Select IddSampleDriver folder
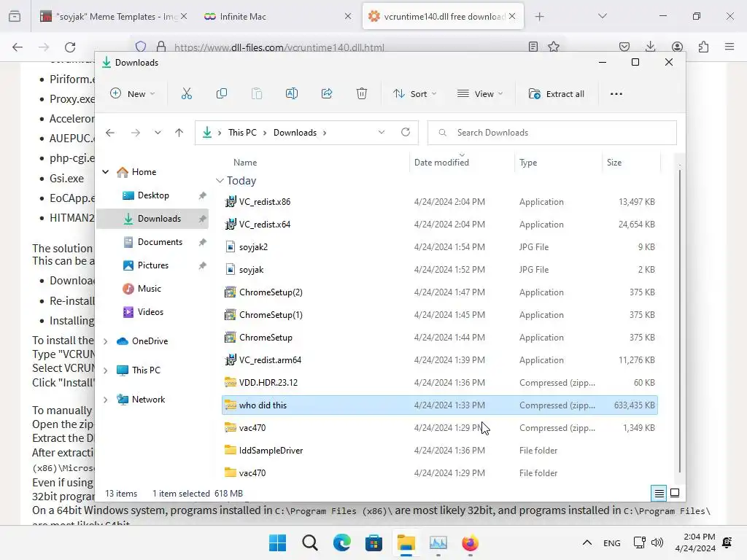Image resolution: width=747 pixels, height=560 pixels. [x=439, y=450]
